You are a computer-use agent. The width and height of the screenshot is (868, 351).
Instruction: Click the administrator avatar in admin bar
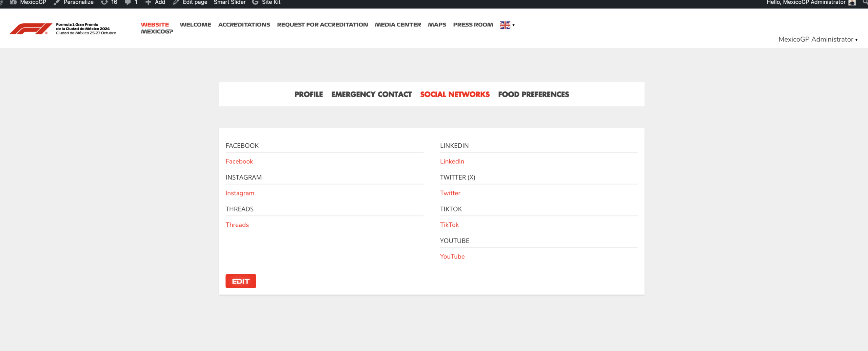coord(852,3)
